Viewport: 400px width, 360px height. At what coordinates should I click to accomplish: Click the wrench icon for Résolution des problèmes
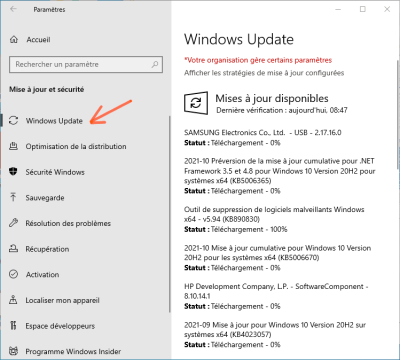coord(13,223)
